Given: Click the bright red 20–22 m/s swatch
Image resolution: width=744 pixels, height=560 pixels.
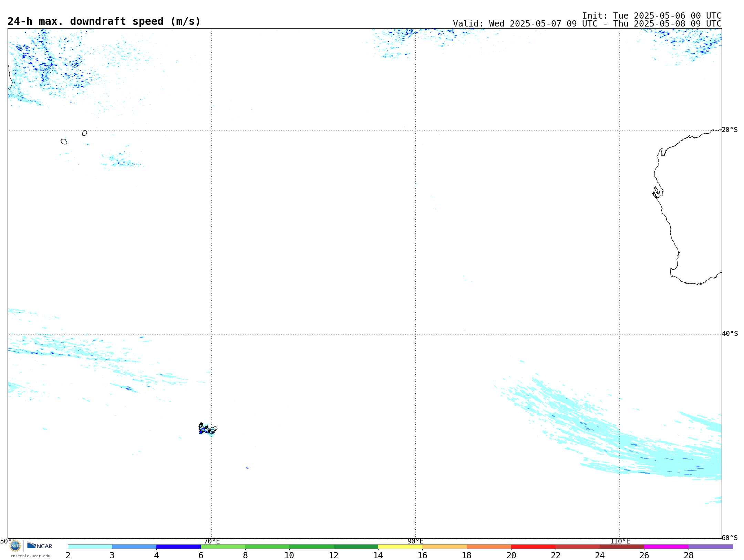Looking at the screenshot, I should [x=533, y=547].
